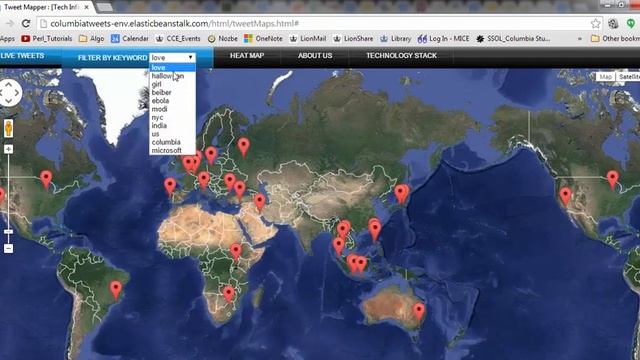Select 'india' keyword option

click(x=173, y=126)
